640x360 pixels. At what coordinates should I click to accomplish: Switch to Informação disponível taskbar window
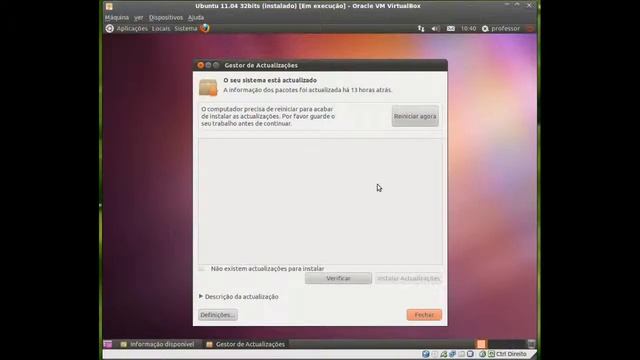coord(158,344)
